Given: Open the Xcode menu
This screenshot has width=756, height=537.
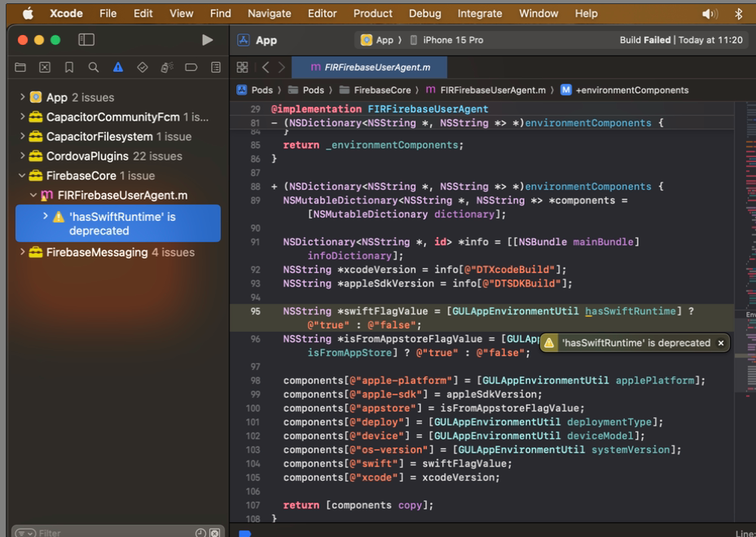Looking at the screenshot, I should 66,14.
